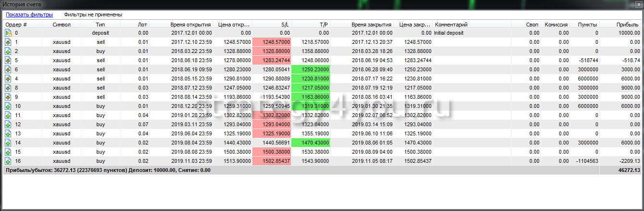The image size is (644, 211).
Task: Select the order 5 sell trade icon
Action: coord(8,61)
